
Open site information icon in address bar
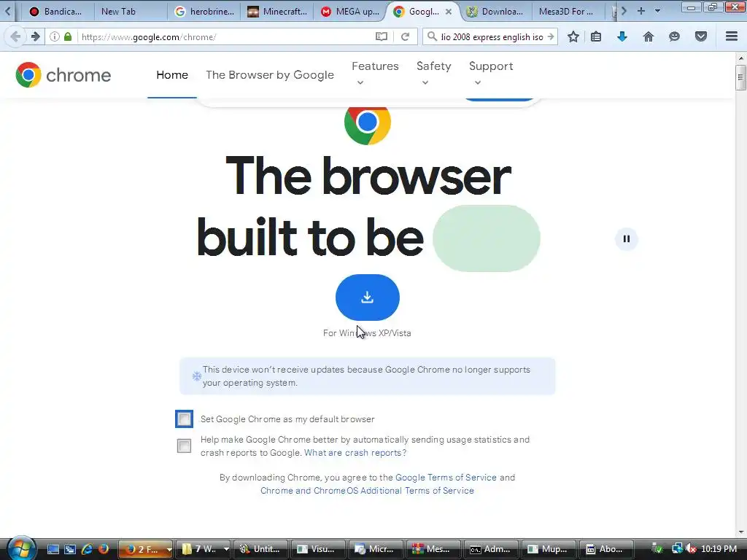tap(54, 36)
